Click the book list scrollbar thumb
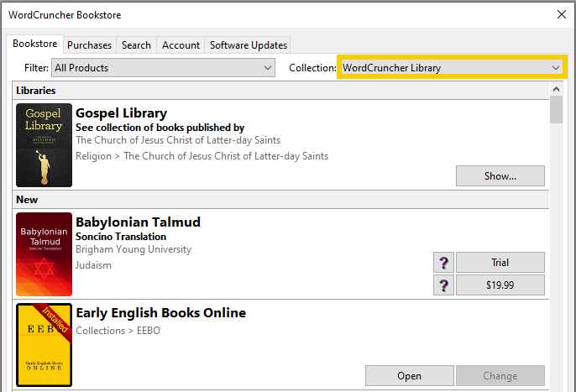The width and height of the screenshot is (576, 392). pyautogui.click(x=556, y=109)
